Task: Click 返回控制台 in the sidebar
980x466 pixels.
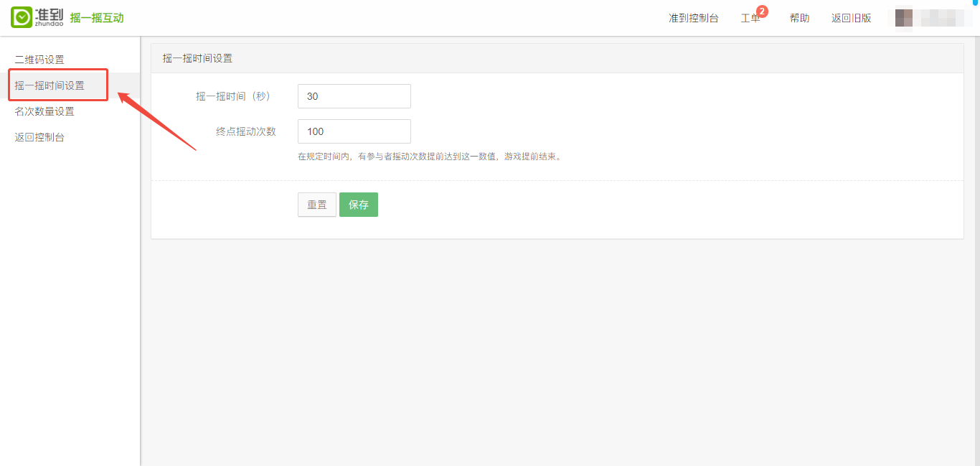Action: pos(39,137)
